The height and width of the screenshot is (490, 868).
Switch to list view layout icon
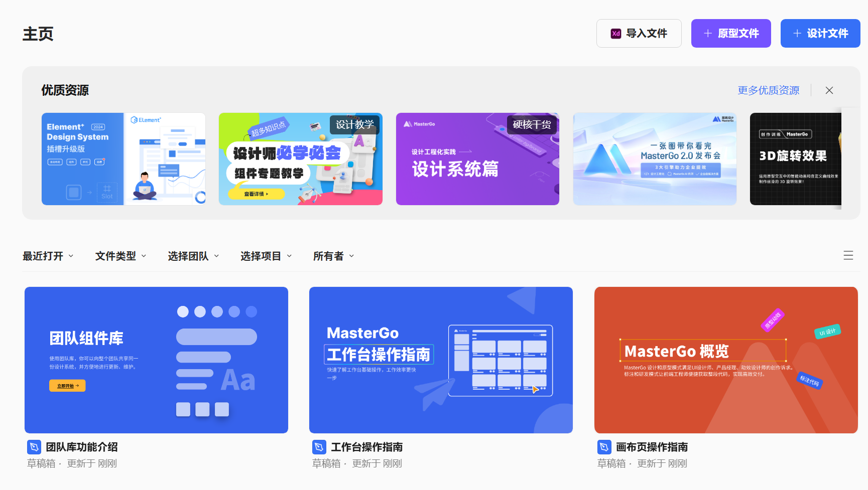848,255
